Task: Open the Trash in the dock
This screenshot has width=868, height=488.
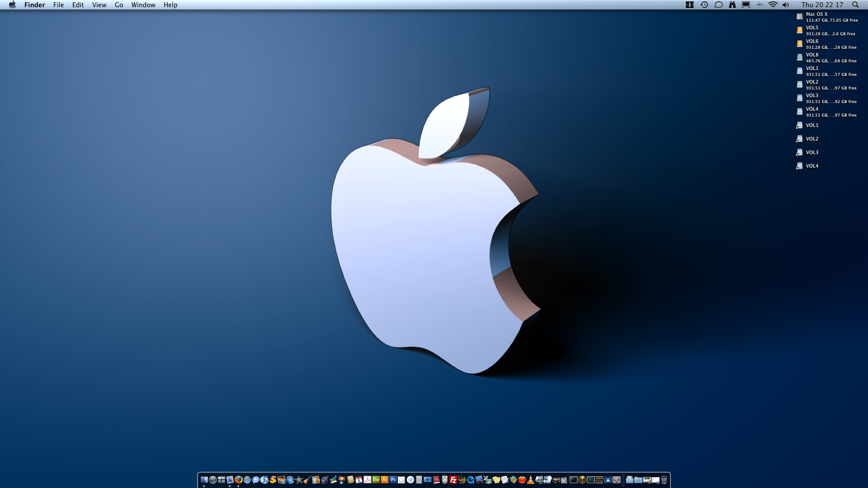Action: [664, 480]
